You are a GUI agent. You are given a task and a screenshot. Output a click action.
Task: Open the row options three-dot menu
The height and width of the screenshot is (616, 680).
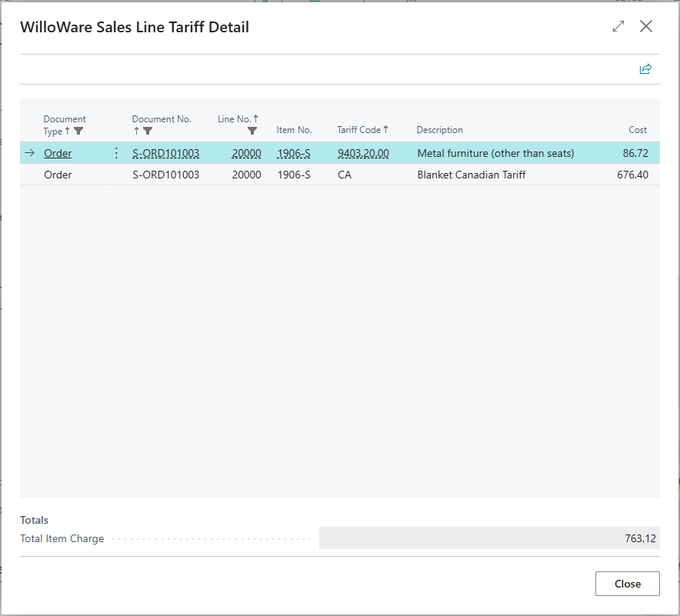point(117,153)
